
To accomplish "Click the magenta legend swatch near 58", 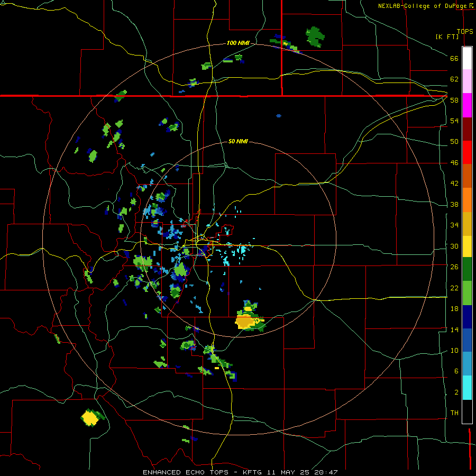I will pyautogui.click(x=467, y=105).
